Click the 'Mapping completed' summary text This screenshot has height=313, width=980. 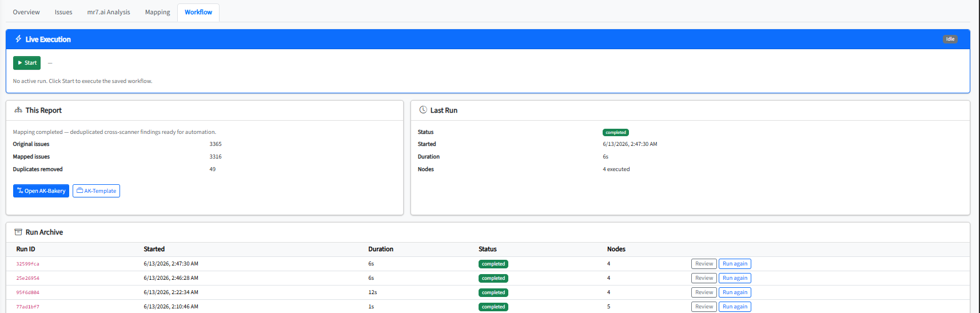[114, 132]
